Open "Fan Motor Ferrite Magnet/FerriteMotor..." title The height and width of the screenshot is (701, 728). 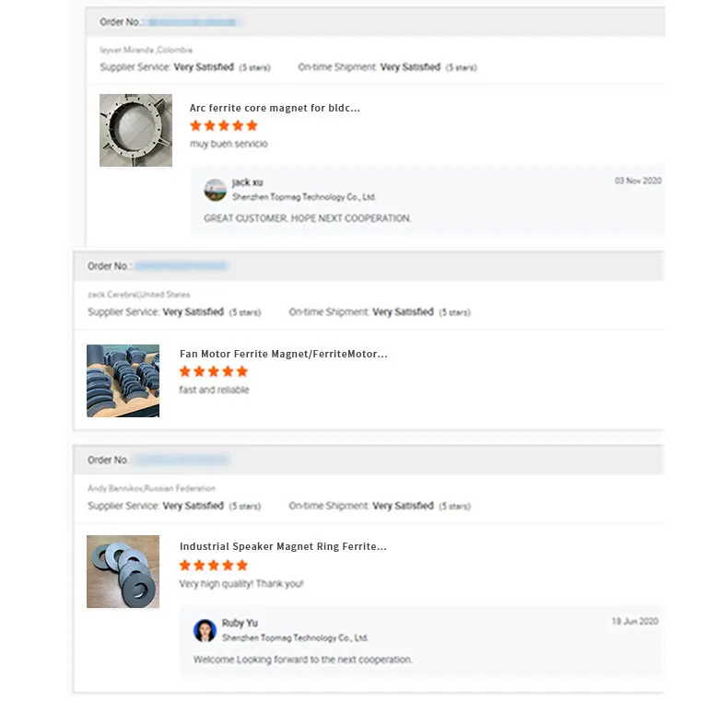[283, 354]
